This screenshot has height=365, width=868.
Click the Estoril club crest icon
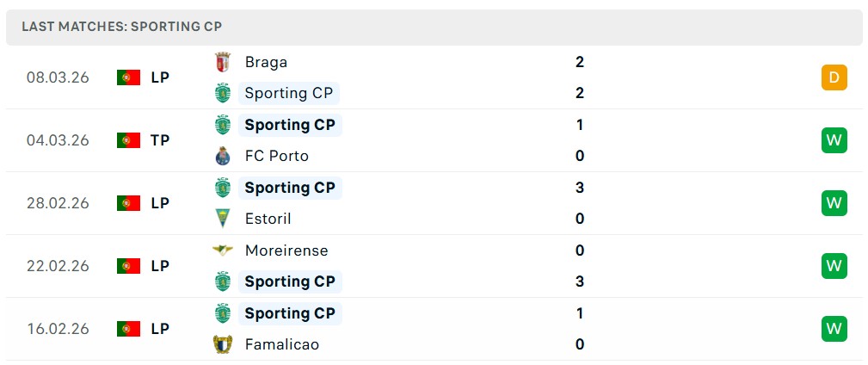(223, 219)
